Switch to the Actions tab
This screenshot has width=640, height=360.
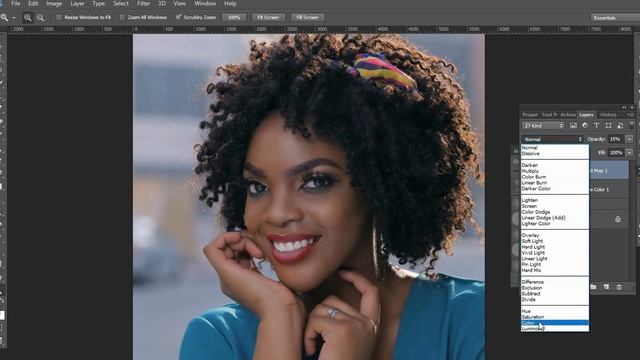click(568, 115)
